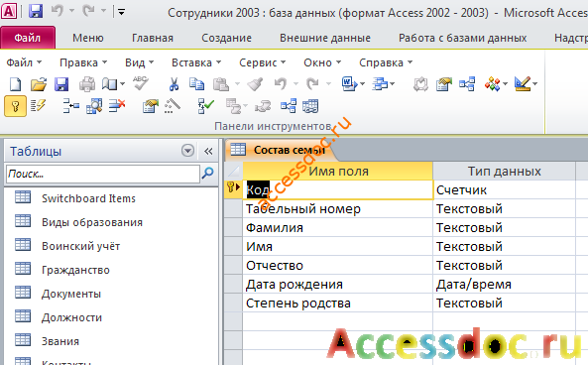Expand the Вставка dropdown menu
588x365 pixels.
click(196, 62)
